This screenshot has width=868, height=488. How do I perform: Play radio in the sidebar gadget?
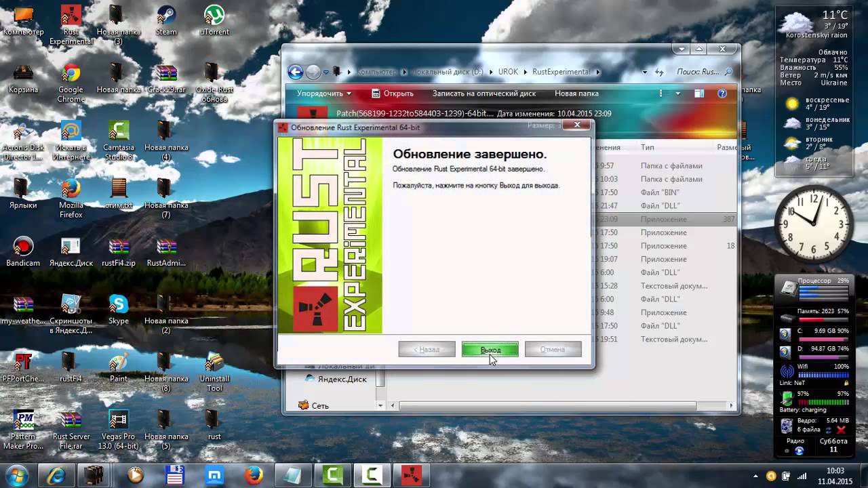(x=799, y=451)
